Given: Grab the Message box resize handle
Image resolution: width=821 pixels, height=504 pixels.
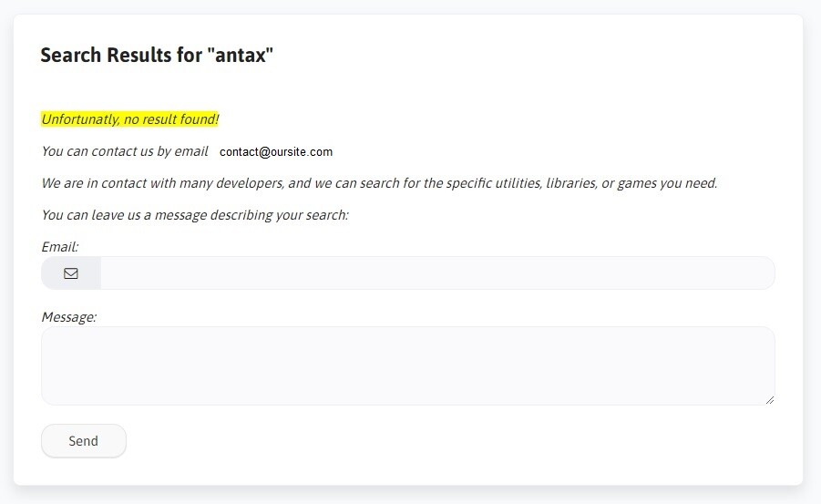Looking at the screenshot, I should pyautogui.click(x=769, y=399).
